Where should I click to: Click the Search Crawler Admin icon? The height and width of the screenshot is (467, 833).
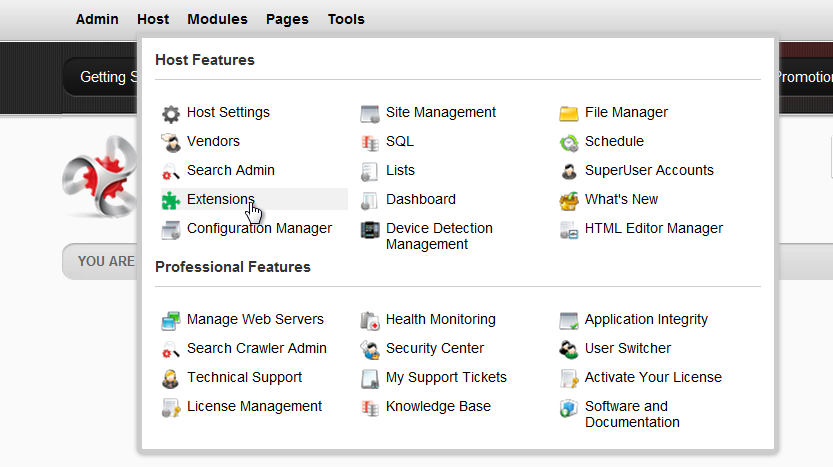point(171,350)
